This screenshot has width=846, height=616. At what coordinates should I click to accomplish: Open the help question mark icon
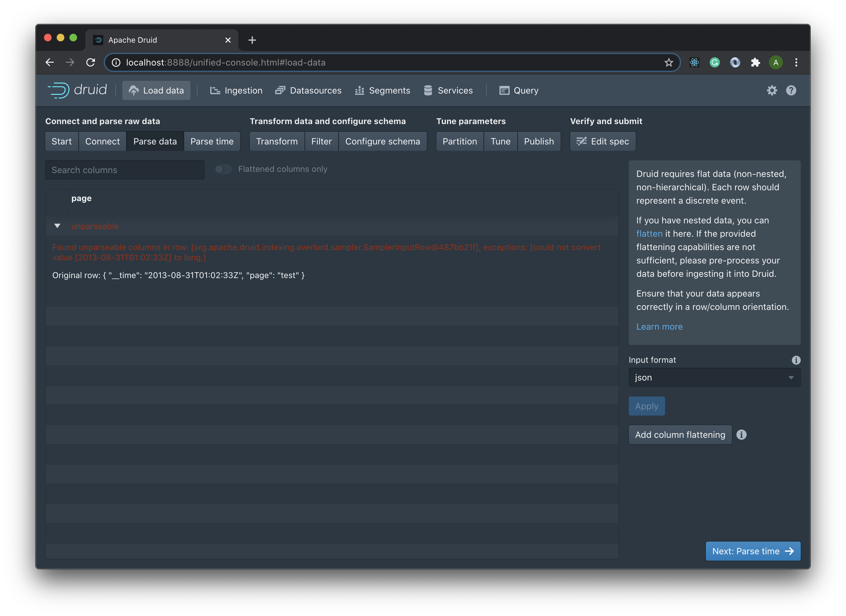pos(791,90)
